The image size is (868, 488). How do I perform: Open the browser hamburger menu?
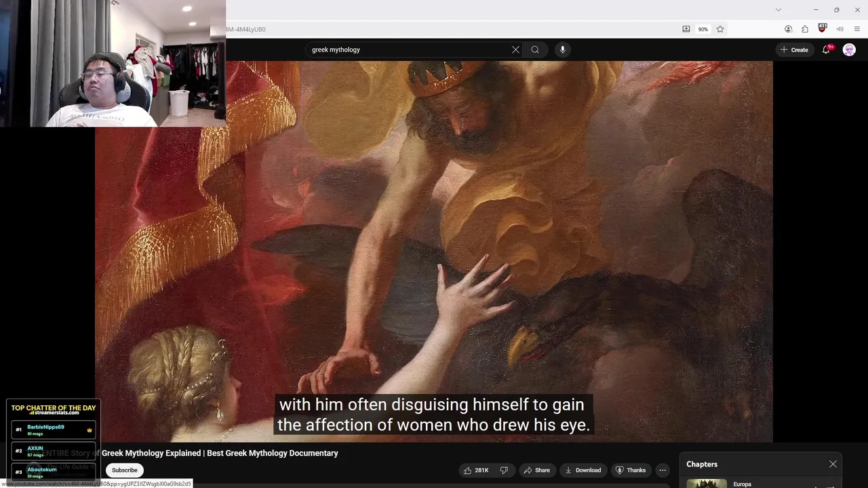[x=857, y=29]
